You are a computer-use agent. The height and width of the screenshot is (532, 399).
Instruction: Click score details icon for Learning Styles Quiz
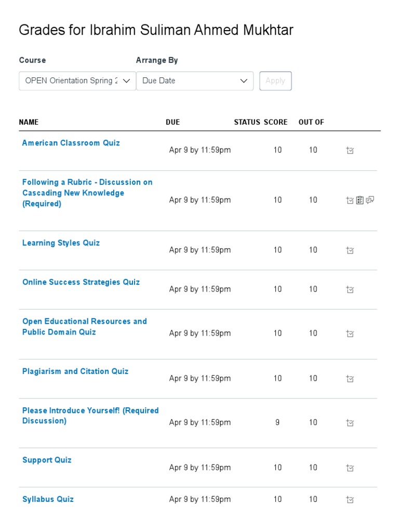[350, 250]
